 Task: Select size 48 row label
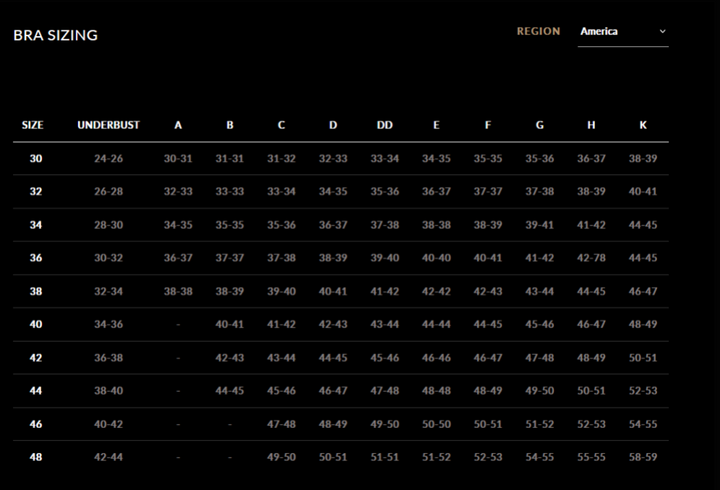coord(36,457)
